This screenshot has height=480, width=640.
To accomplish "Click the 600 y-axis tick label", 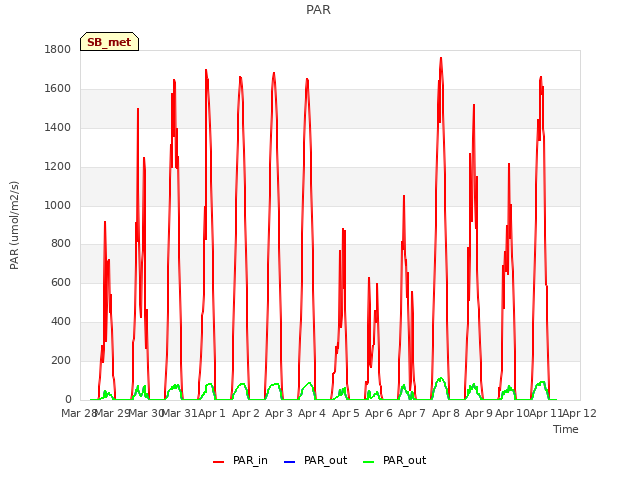I will pos(61,282).
